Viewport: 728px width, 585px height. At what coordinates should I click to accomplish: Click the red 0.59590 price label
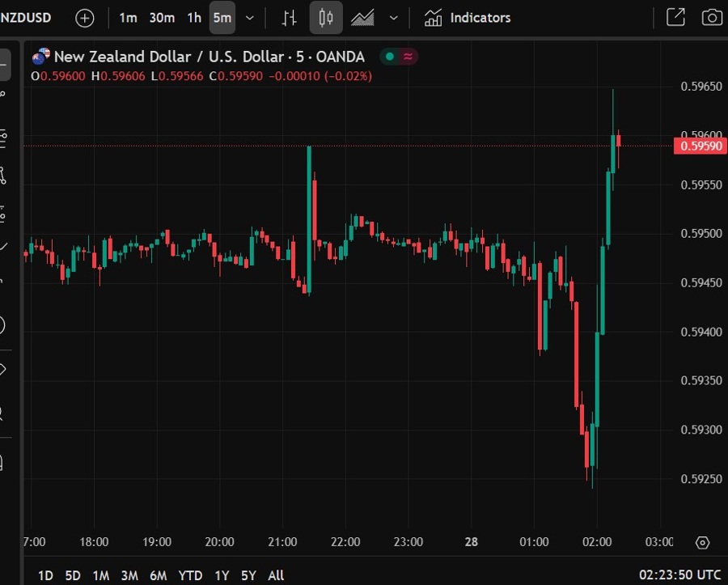click(699, 146)
